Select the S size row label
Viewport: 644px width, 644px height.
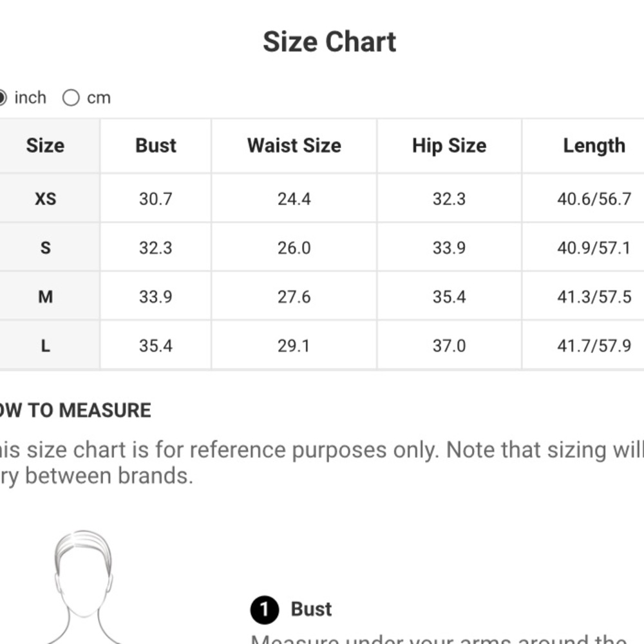45,248
